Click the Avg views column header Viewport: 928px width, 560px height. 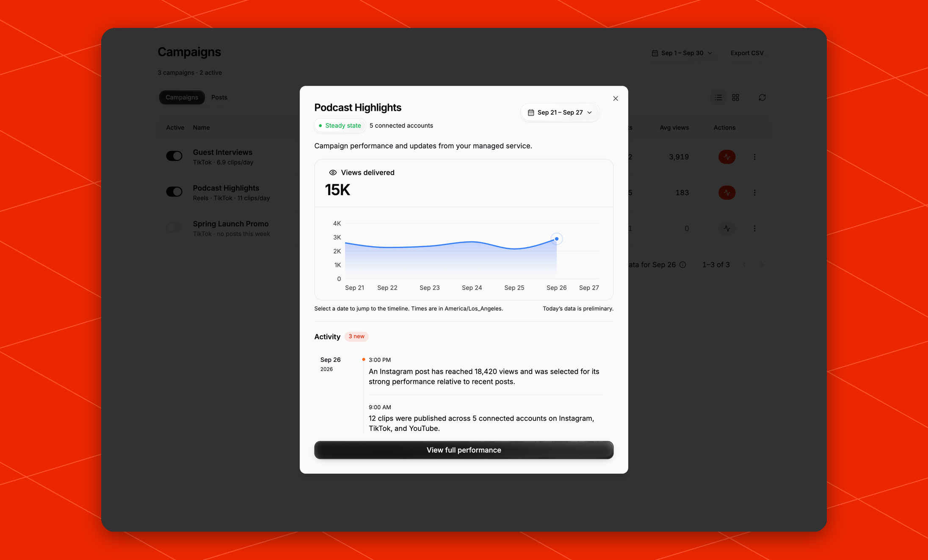coord(674,128)
